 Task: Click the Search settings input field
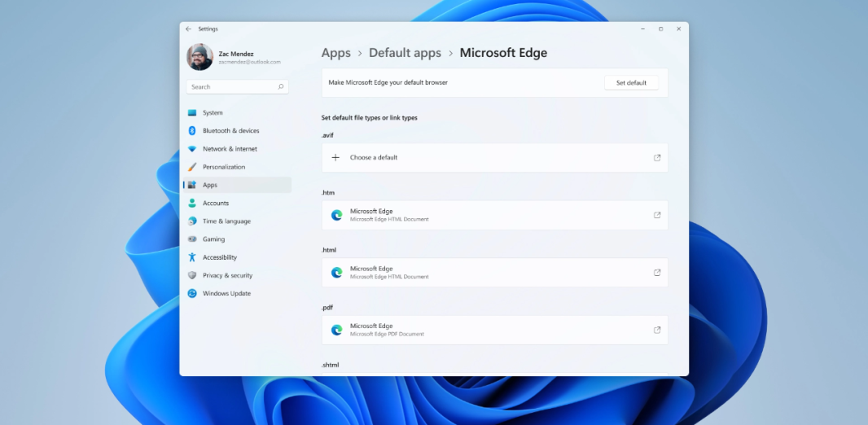[238, 87]
